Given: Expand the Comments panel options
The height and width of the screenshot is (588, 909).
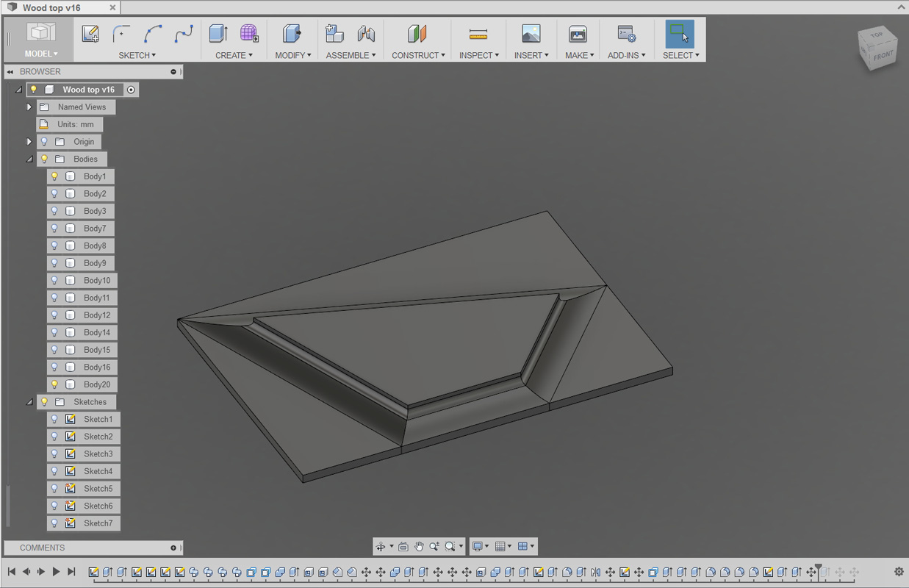Looking at the screenshot, I should [173, 548].
